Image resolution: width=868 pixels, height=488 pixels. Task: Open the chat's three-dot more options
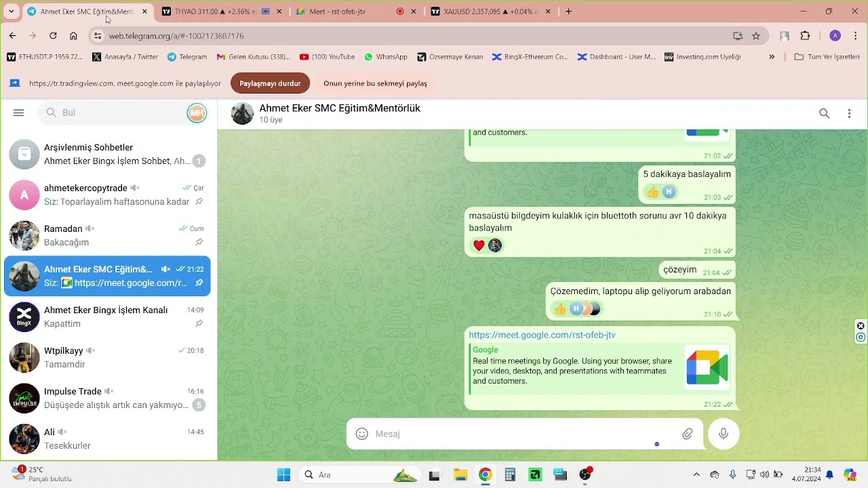point(849,114)
